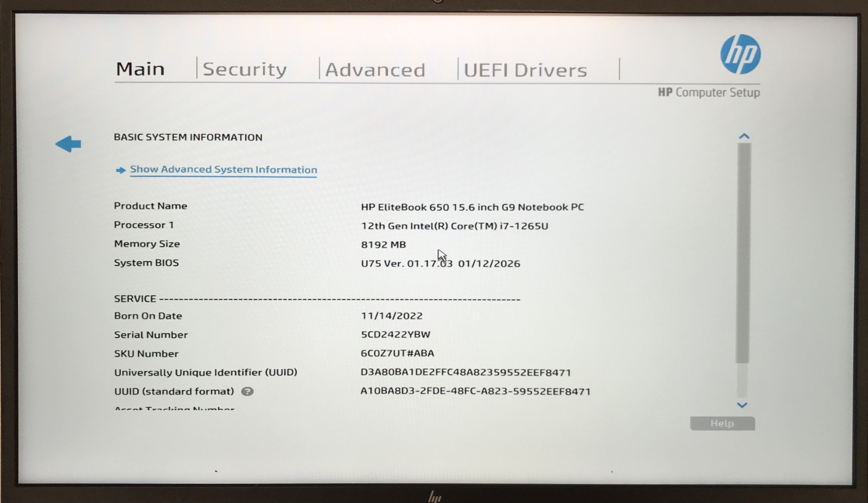This screenshot has height=503, width=868.
Task: Click the scroll up chevron arrow
Action: pos(744,136)
